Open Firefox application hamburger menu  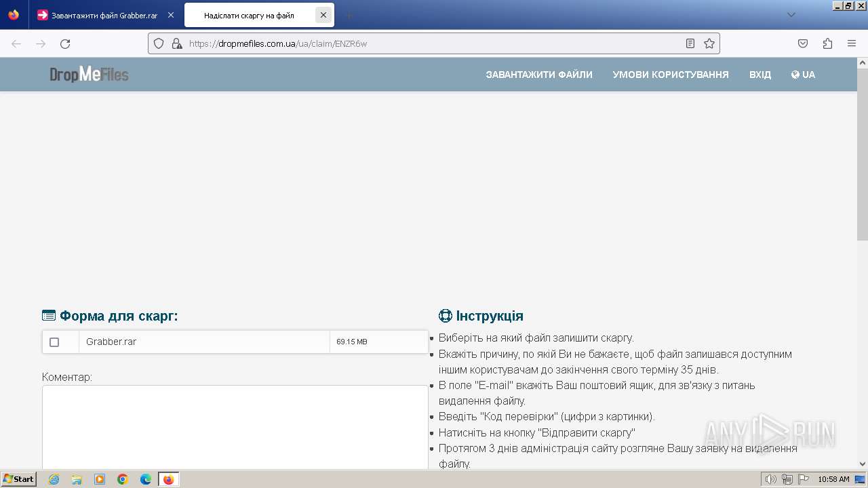[x=852, y=43]
